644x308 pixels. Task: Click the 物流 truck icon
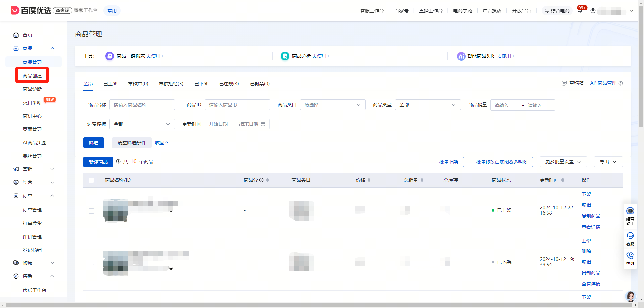[16, 263]
